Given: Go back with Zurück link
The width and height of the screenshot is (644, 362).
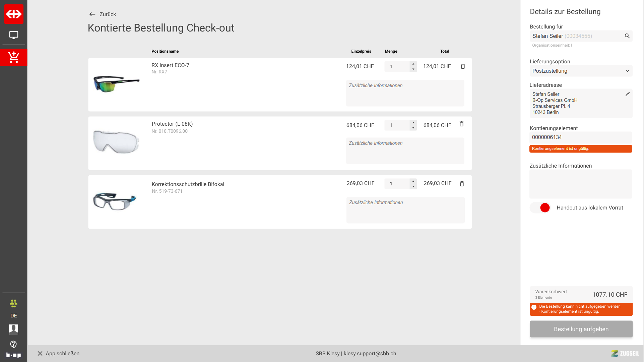Looking at the screenshot, I should [103, 14].
